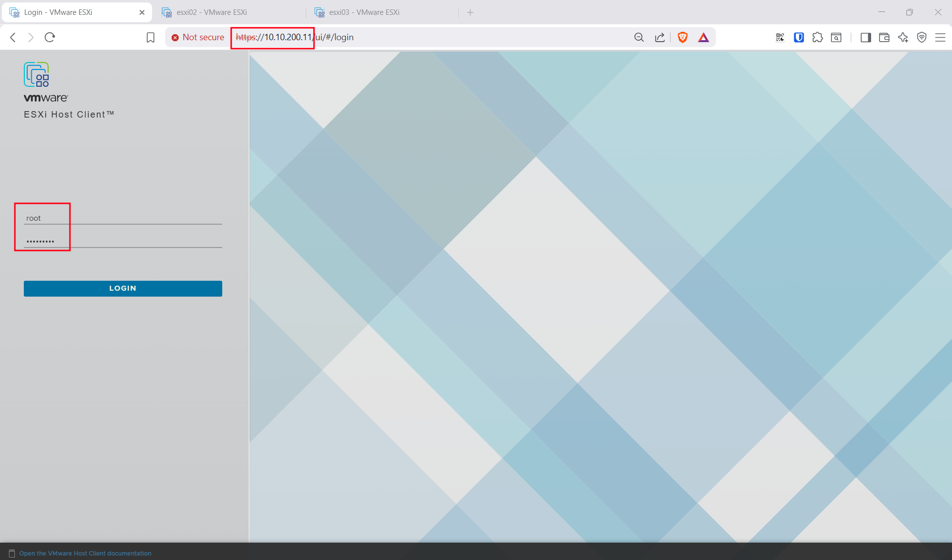Toggle the browser sidebar panel
Viewport: 952px width, 560px height.
pos(866,37)
